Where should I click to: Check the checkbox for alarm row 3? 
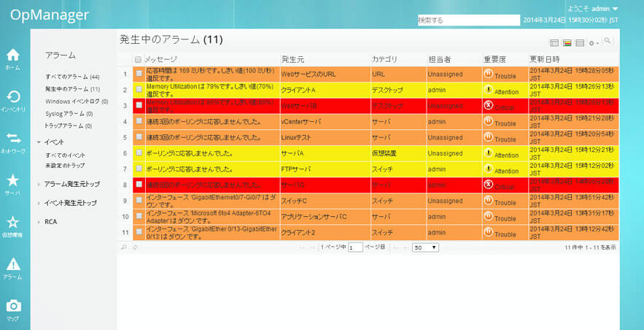tap(139, 105)
